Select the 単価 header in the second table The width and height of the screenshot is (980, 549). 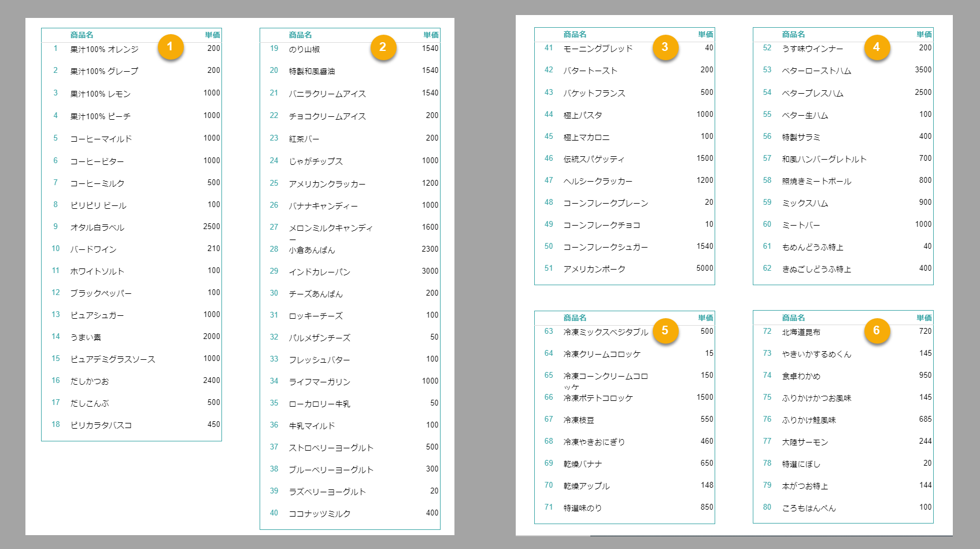tap(431, 35)
